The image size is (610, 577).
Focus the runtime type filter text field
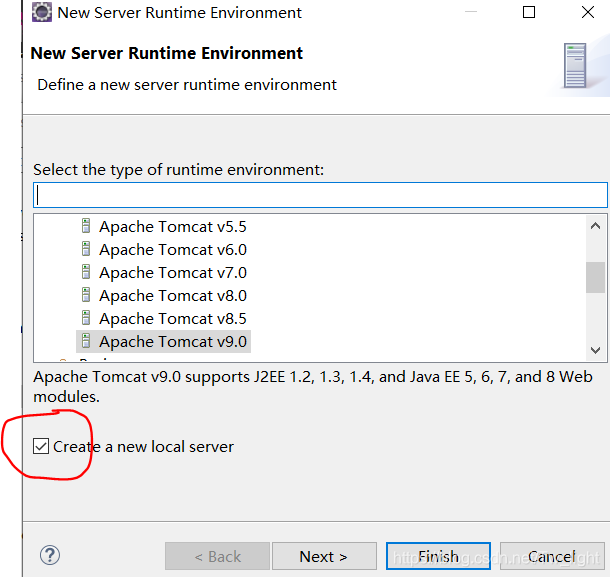(x=320, y=195)
